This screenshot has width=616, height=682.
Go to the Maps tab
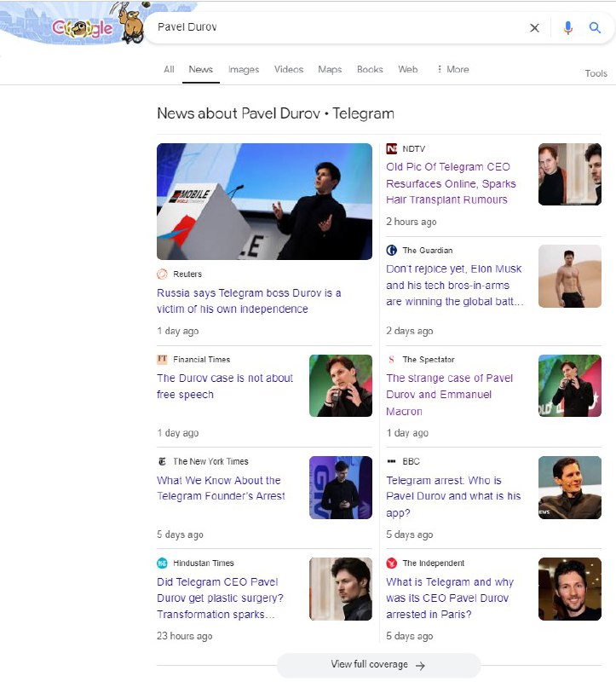click(x=330, y=70)
